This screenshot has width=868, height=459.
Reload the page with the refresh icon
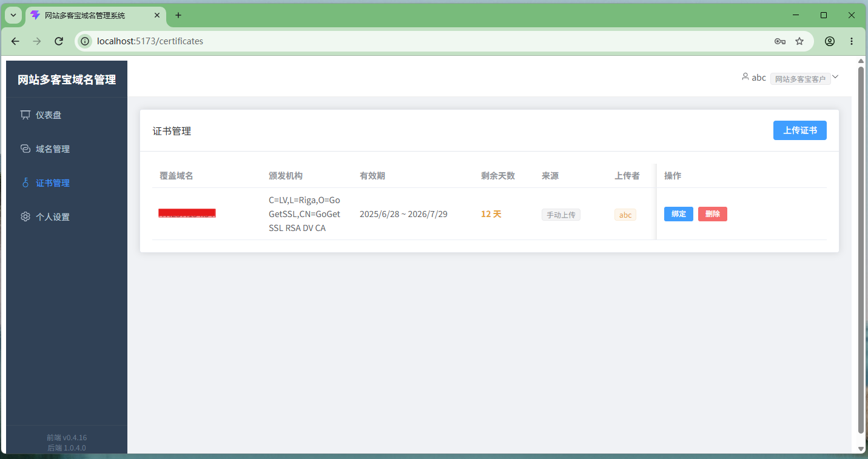[x=59, y=41]
